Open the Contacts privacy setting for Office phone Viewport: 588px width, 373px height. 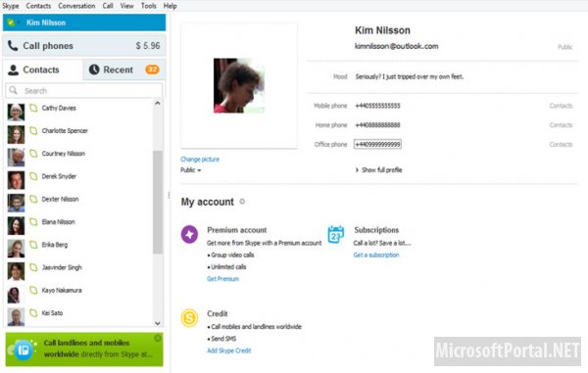pyautogui.click(x=561, y=145)
